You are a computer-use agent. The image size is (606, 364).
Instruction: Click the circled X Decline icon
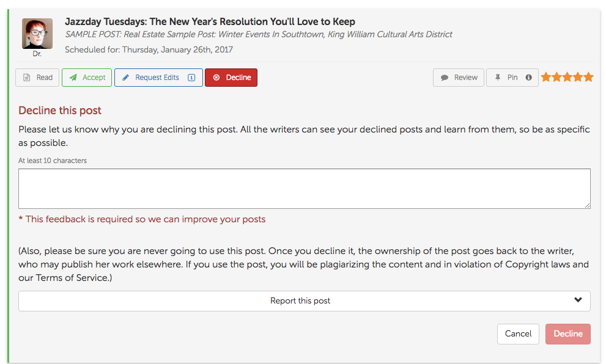216,78
